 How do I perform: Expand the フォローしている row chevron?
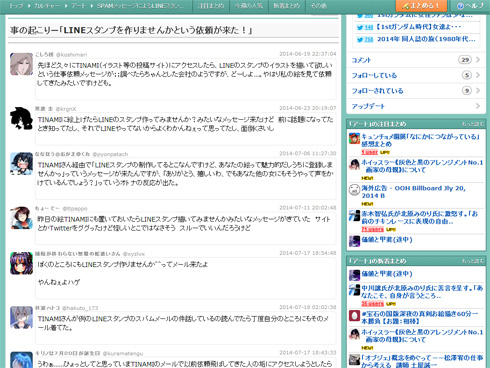[478, 75]
